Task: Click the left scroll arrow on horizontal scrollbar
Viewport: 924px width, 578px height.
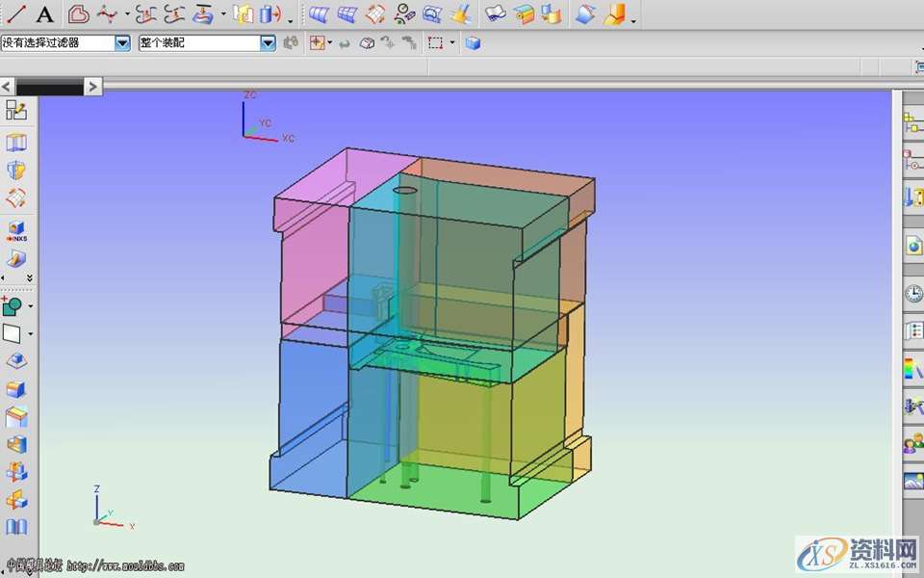Action: [x=7, y=87]
